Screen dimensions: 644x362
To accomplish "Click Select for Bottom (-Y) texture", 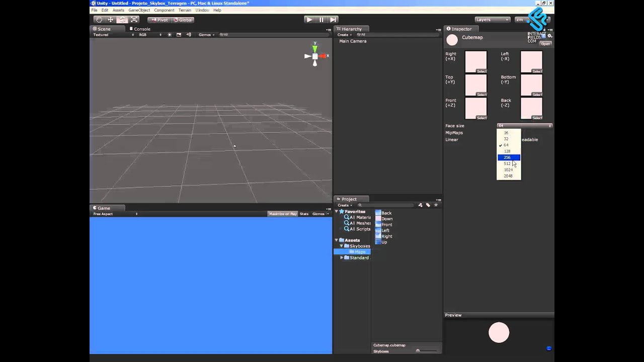I will 537,95.
